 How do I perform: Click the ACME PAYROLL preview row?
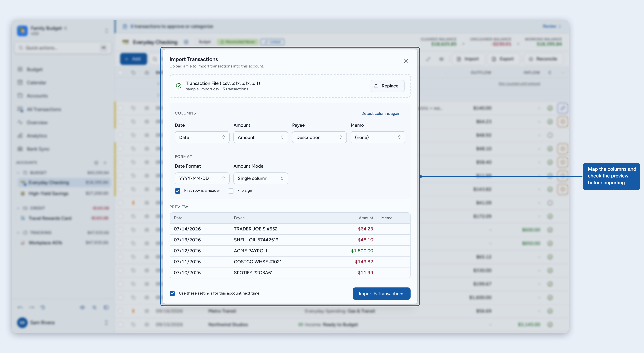click(290, 251)
